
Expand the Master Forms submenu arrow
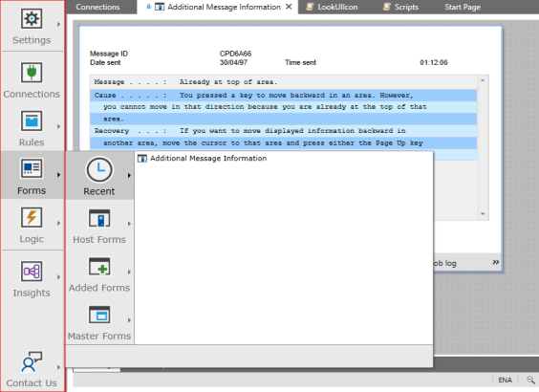tap(129, 320)
